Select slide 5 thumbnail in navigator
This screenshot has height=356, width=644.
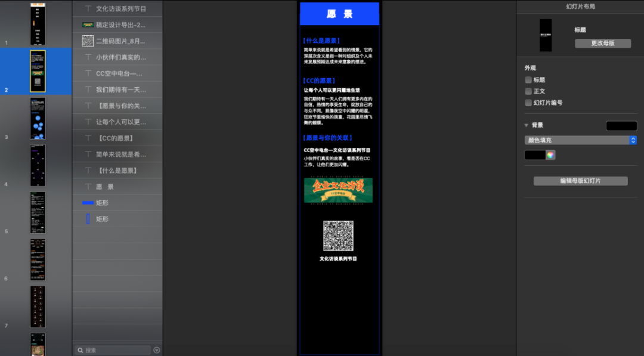[38, 213]
